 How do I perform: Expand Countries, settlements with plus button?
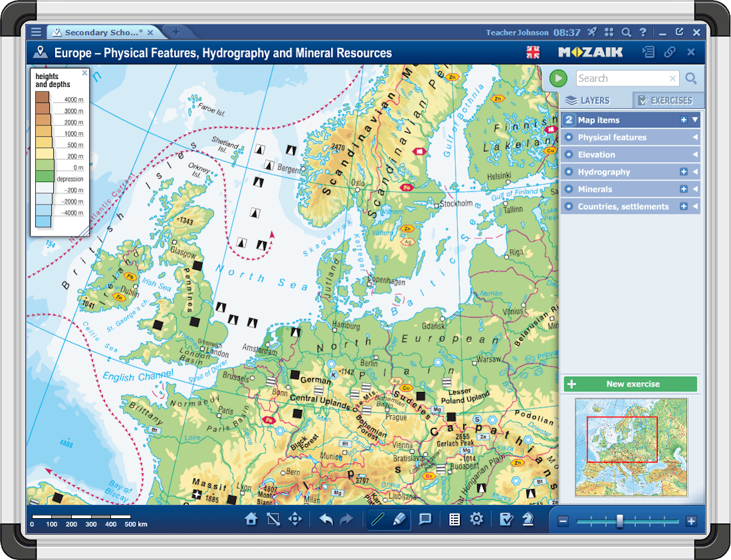(683, 207)
